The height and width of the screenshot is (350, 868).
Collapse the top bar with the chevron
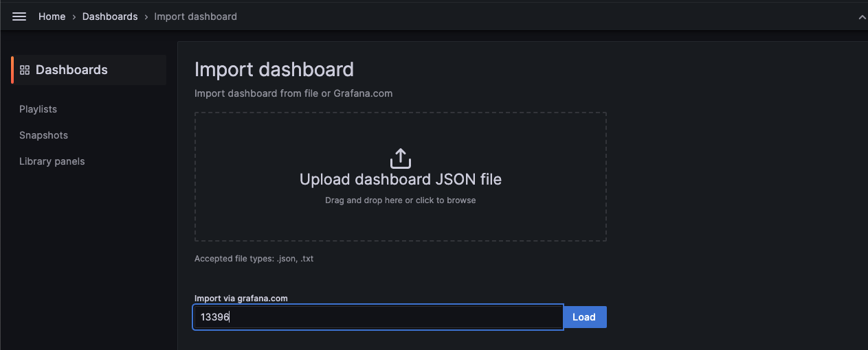click(x=862, y=17)
